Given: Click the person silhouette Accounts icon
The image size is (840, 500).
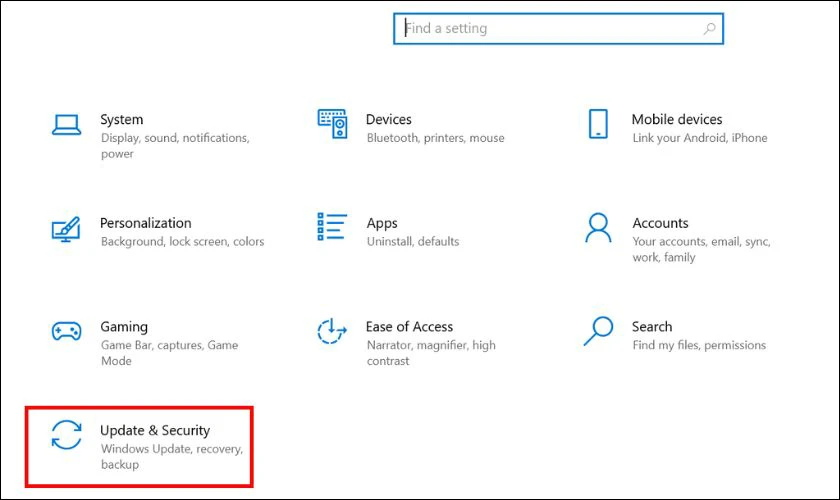Looking at the screenshot, I should point(598,228).
